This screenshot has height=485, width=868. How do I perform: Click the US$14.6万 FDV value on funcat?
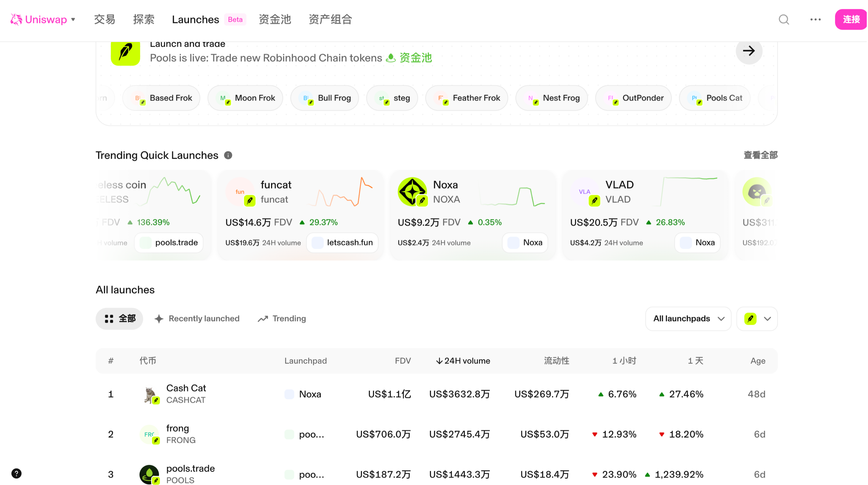248,223
